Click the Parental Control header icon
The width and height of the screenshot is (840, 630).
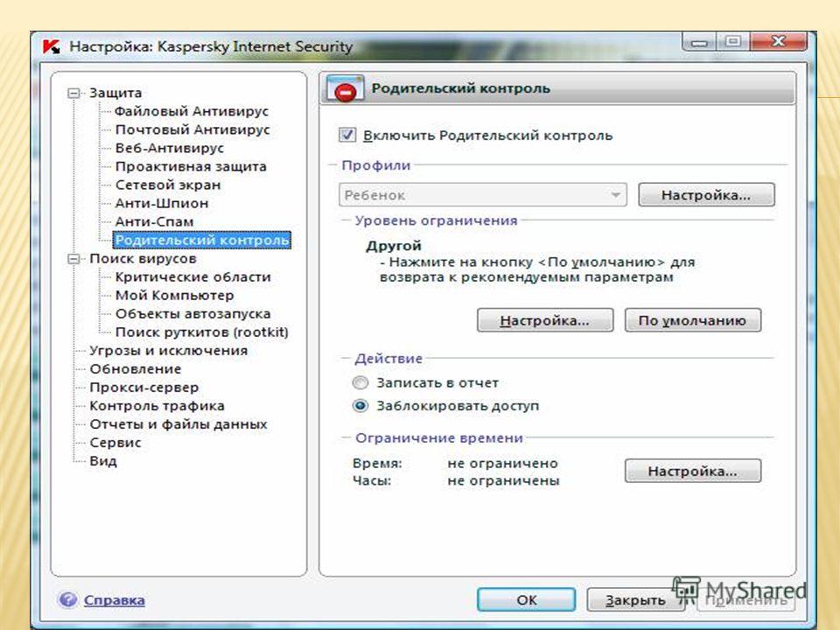(x=345, y=88)
